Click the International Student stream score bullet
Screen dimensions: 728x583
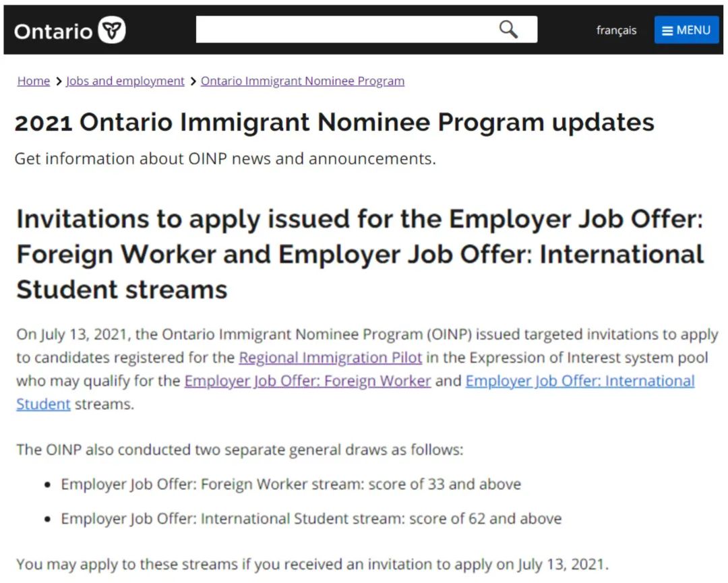click(311, 518)
